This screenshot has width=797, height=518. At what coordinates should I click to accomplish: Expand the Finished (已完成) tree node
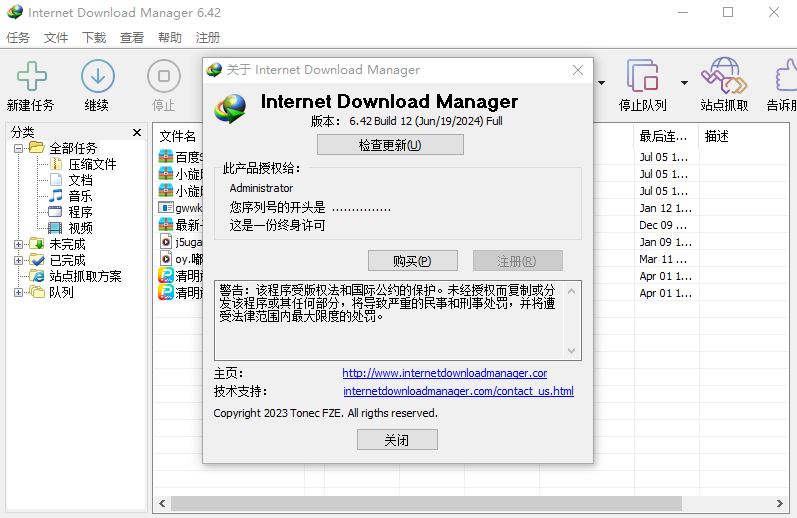click(18, 260)
